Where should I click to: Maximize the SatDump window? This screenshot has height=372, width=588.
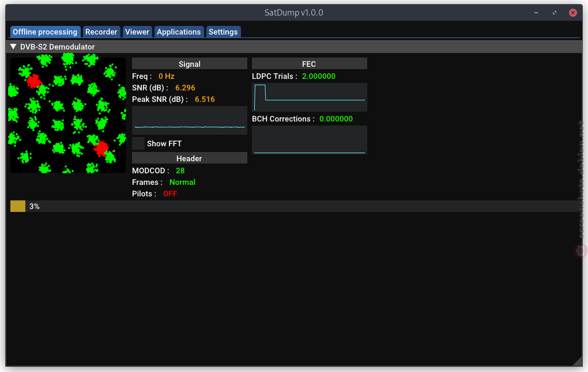coord(555,13)
